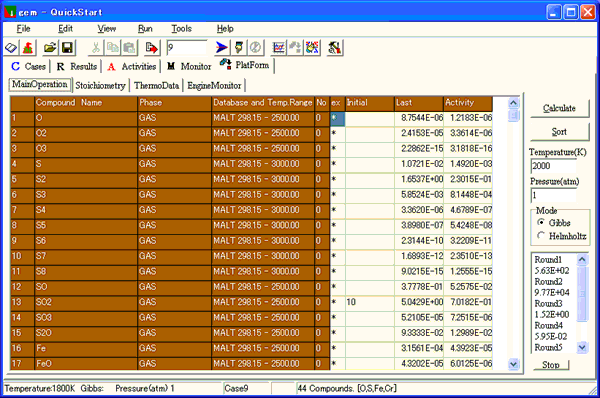Click up arrow of compound table scrollbar

514,103
